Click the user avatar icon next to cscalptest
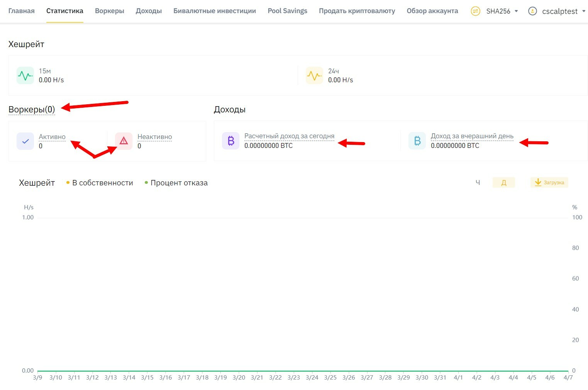The width and height of the screenshot is (588, 390). click(x=532, y=11)
